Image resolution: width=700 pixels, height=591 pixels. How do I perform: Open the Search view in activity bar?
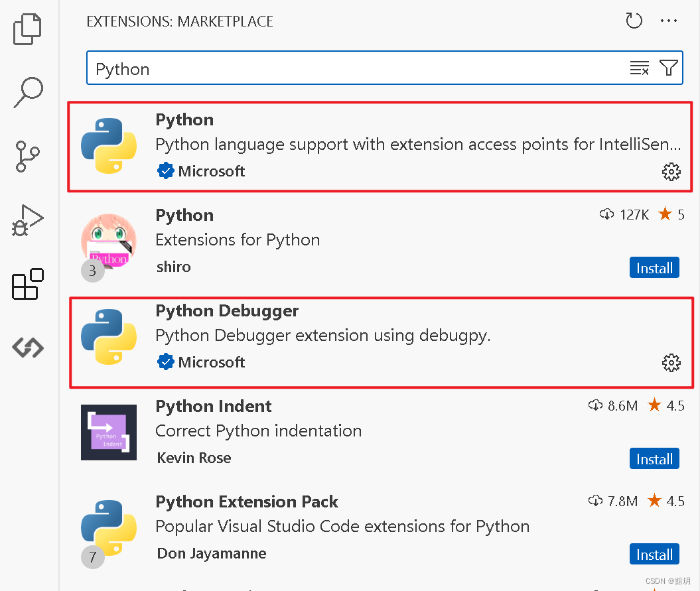pos(28,92)
